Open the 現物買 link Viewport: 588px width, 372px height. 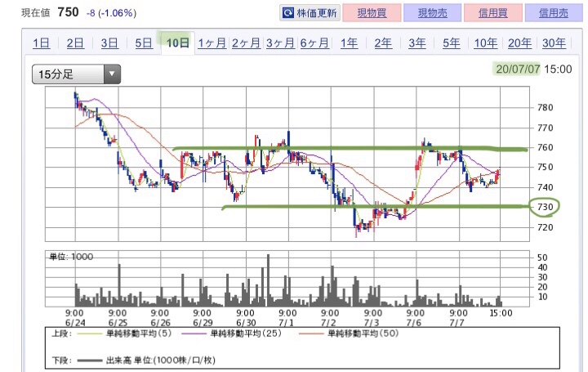pyautogui.click(x=372, y=13)
